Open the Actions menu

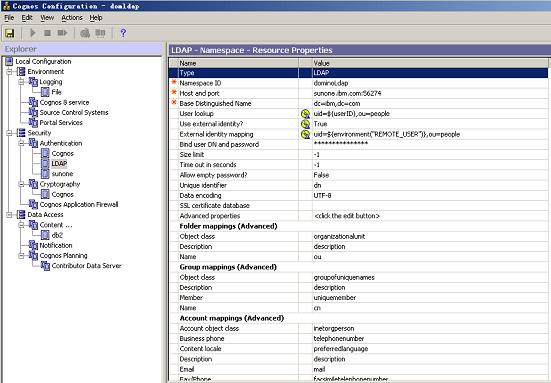(72, 18)
